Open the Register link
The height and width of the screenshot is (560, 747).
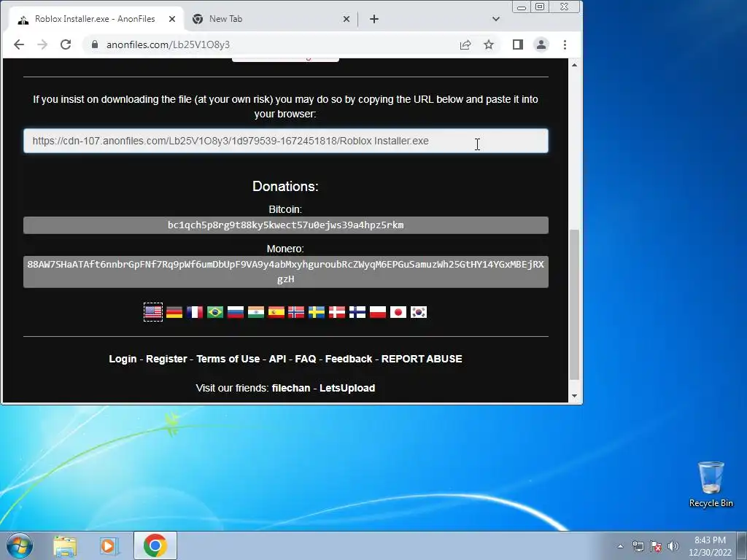(x=166, y=359)
